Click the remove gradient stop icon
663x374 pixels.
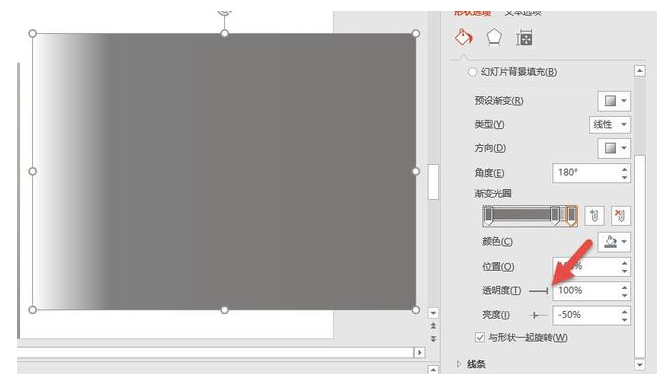click(620, 216)
